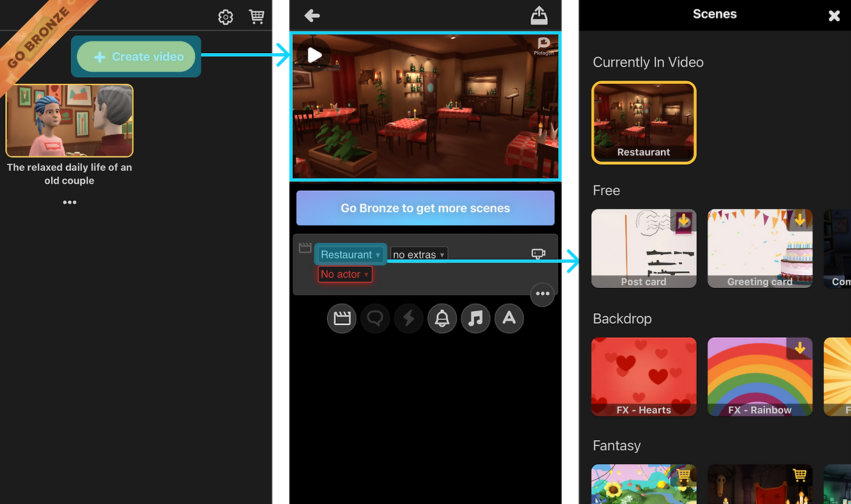Select the sunflower Fantasy scene thumbnail

pyautogui.click(x=644, y=484)
